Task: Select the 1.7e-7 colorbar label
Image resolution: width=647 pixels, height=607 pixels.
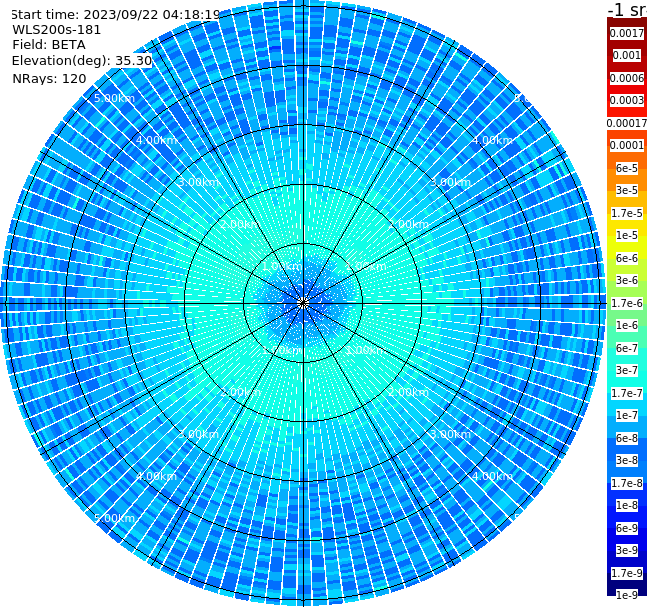Action: pos(627,393)
